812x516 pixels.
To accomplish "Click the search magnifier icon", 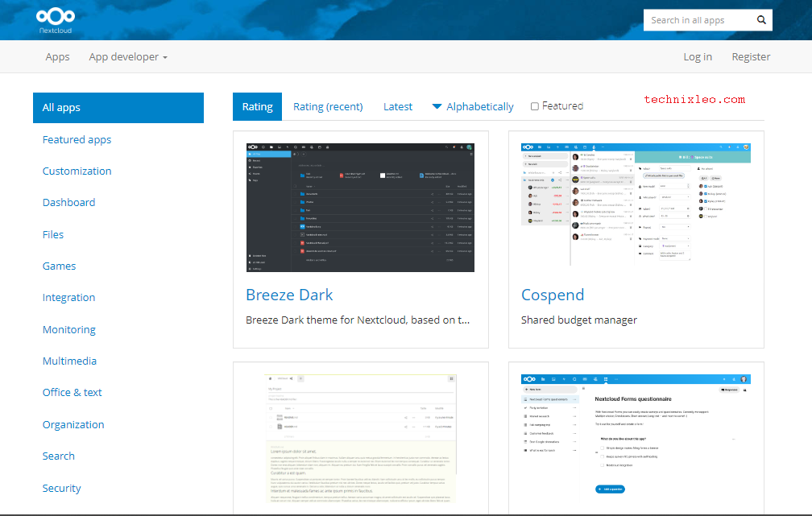I will [x=760, y=19].
